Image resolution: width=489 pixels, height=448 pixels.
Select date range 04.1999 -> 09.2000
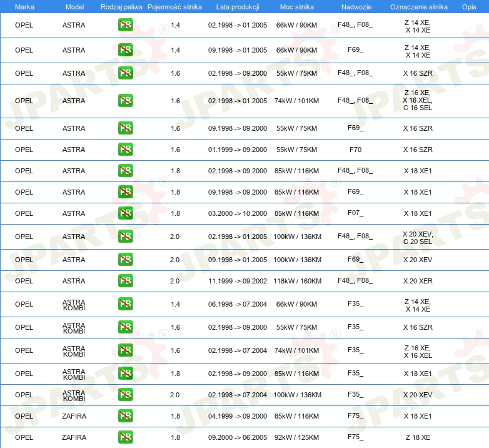(238, 416)
